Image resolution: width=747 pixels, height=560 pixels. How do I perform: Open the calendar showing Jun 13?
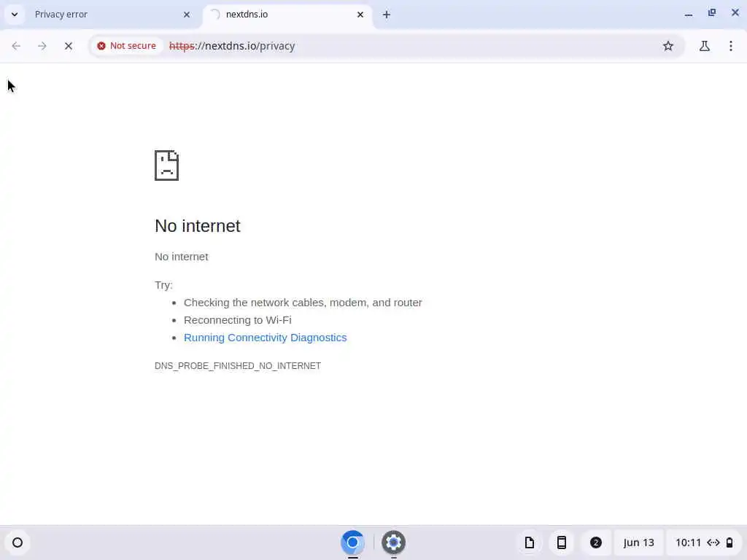point(638,542)
